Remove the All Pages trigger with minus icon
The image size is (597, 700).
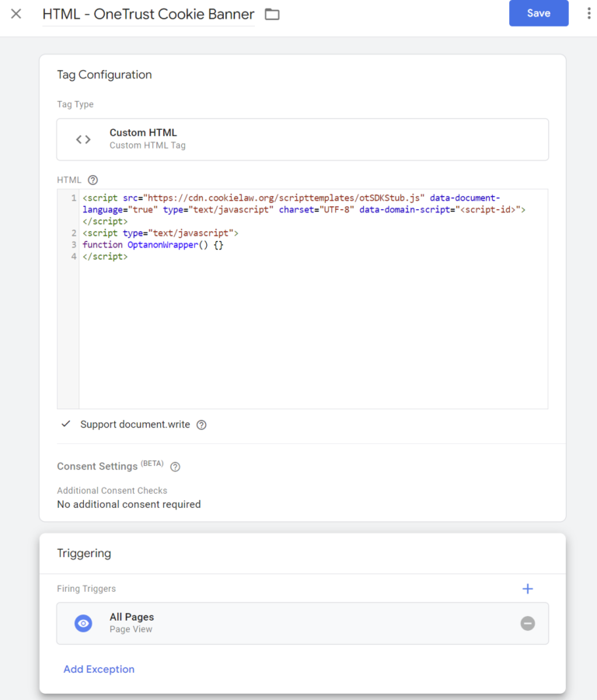coord(528,623)
